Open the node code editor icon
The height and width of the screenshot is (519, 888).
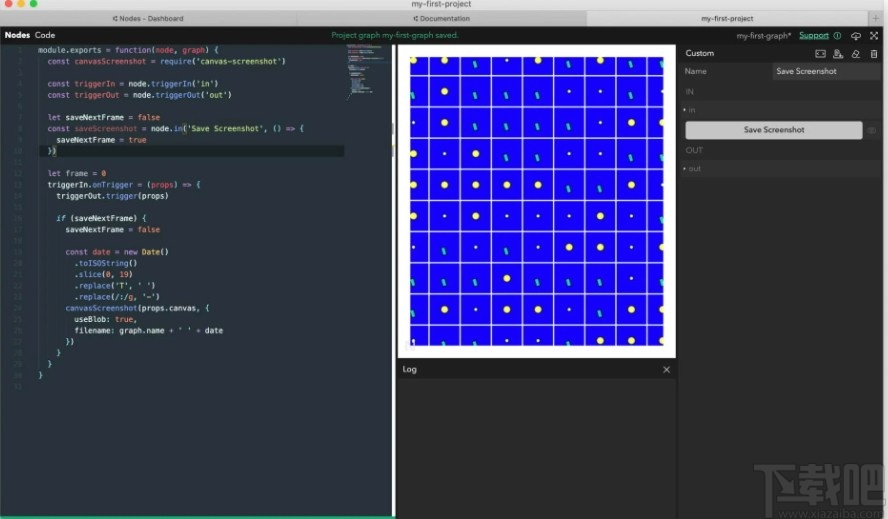(x=820, y=53)
